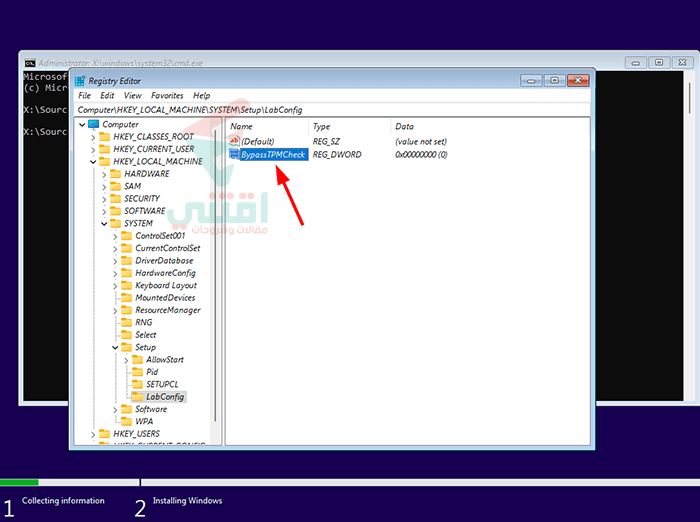Open the Favorites menu

click(x=167, y=96)
